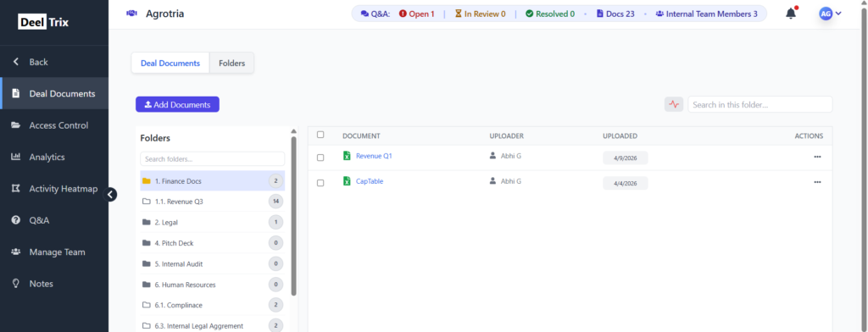The width and height of the screenshot is (868, 332).
Task: Open Deal Documents in the sidebar
Action: [x=54, y=93]
